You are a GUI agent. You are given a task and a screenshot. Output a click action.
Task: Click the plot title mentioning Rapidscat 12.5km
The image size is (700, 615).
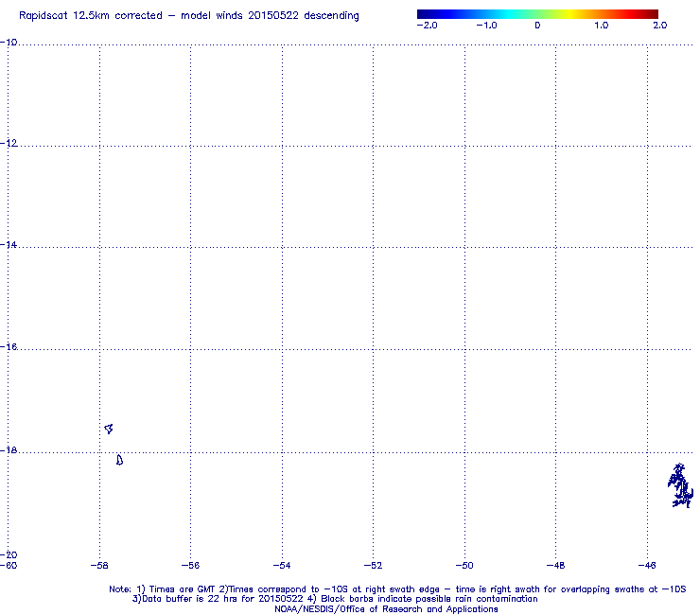tap(189, 16)
